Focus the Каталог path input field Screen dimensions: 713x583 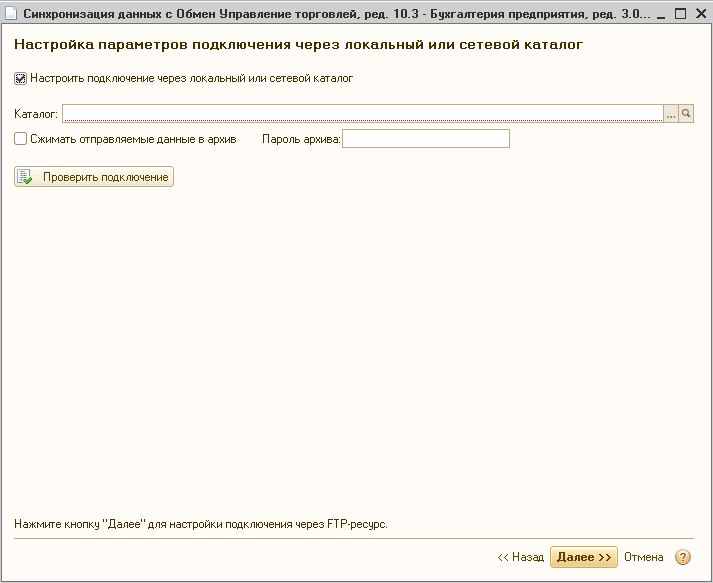(x=362, y=114)
